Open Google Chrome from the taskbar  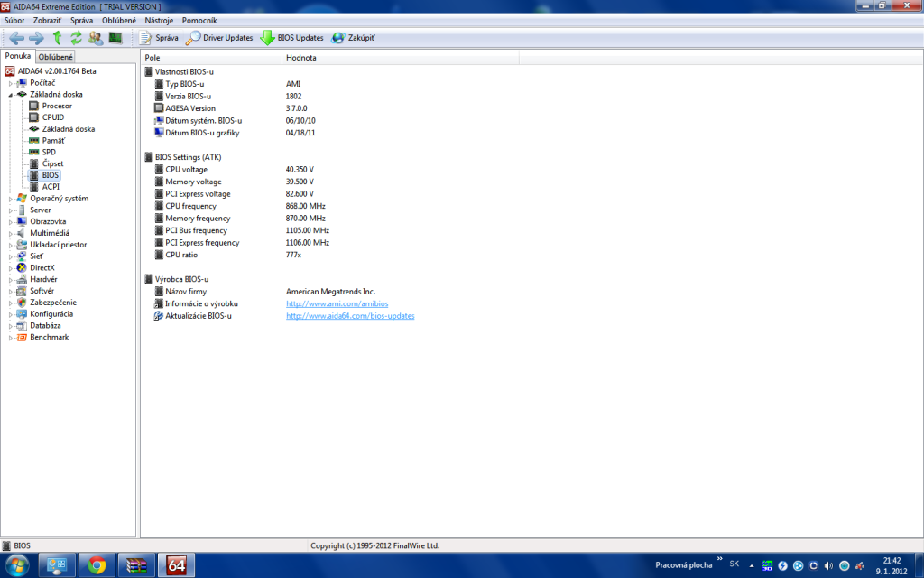[x=97, y=565]
